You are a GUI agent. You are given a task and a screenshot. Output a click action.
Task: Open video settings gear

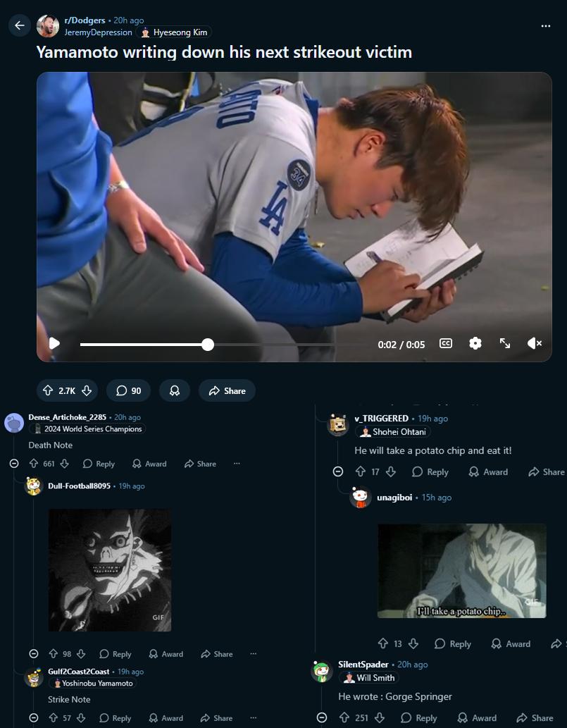point(475,343)
